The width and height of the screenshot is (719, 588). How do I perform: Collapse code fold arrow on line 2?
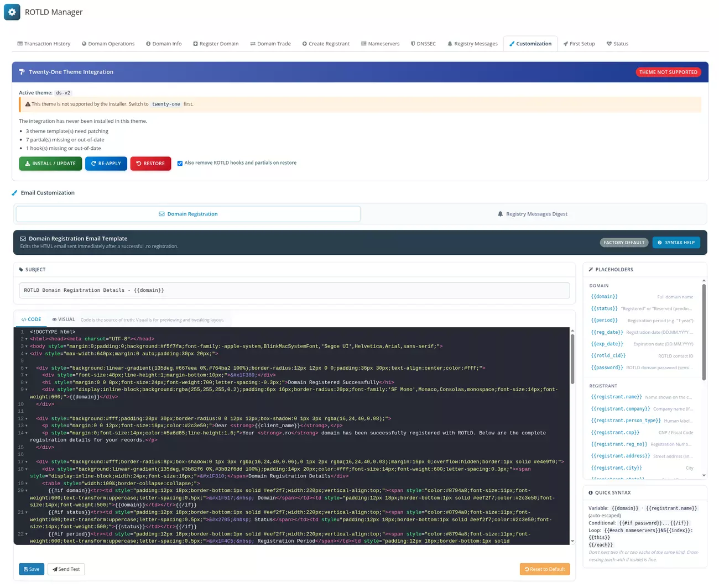[x=26, y=339]
